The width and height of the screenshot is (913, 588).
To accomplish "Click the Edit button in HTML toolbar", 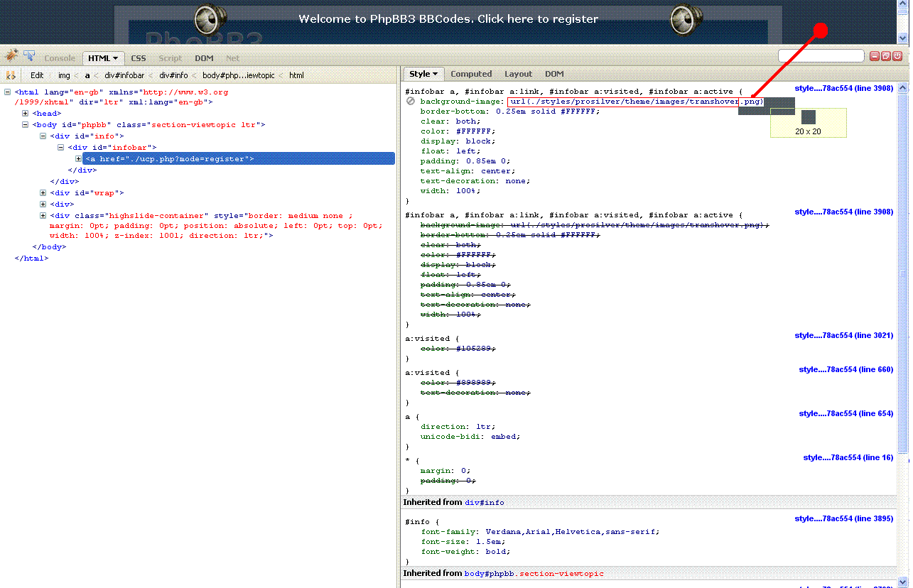I will [37, 75].
